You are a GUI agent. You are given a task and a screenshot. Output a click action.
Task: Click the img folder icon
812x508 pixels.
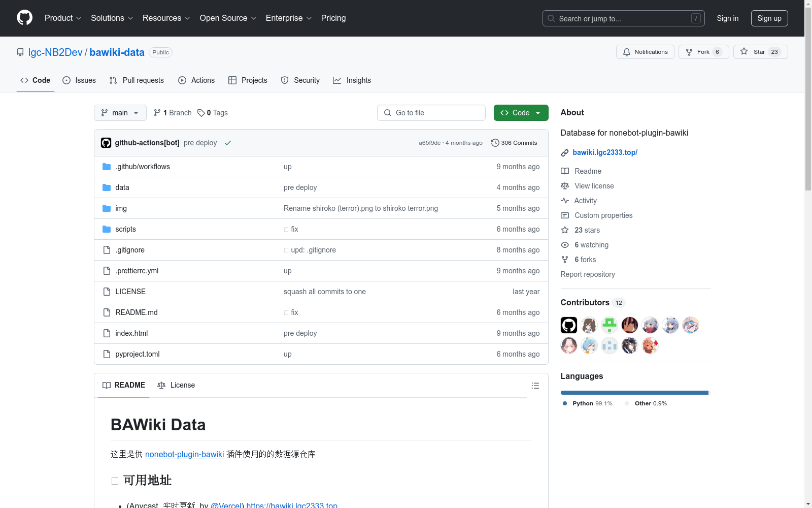(107, 208)
